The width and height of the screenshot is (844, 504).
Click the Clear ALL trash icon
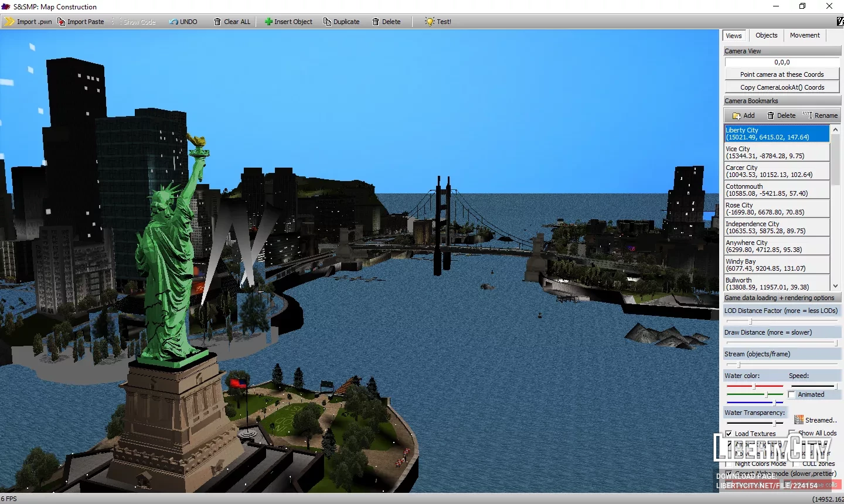[x=217, y=22]
